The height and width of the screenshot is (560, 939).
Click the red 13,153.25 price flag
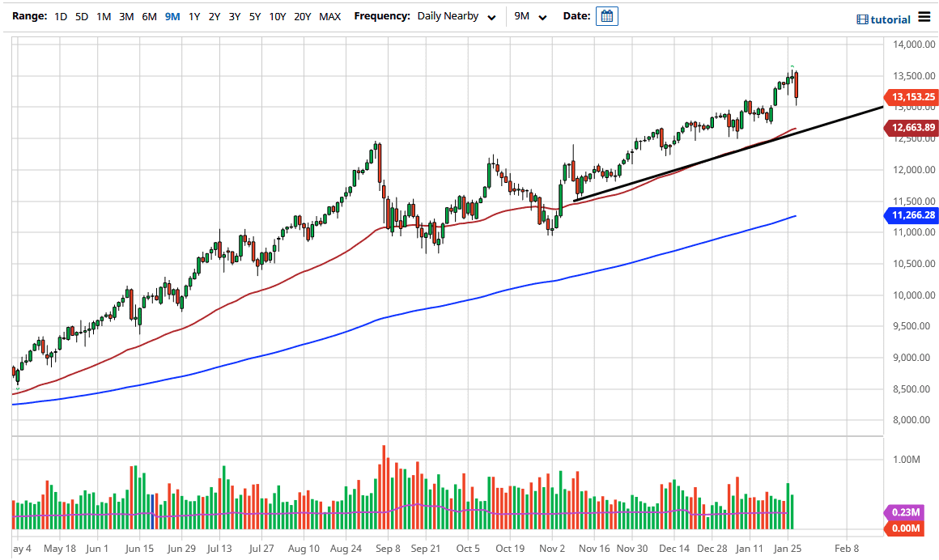[x=911, y=97]
